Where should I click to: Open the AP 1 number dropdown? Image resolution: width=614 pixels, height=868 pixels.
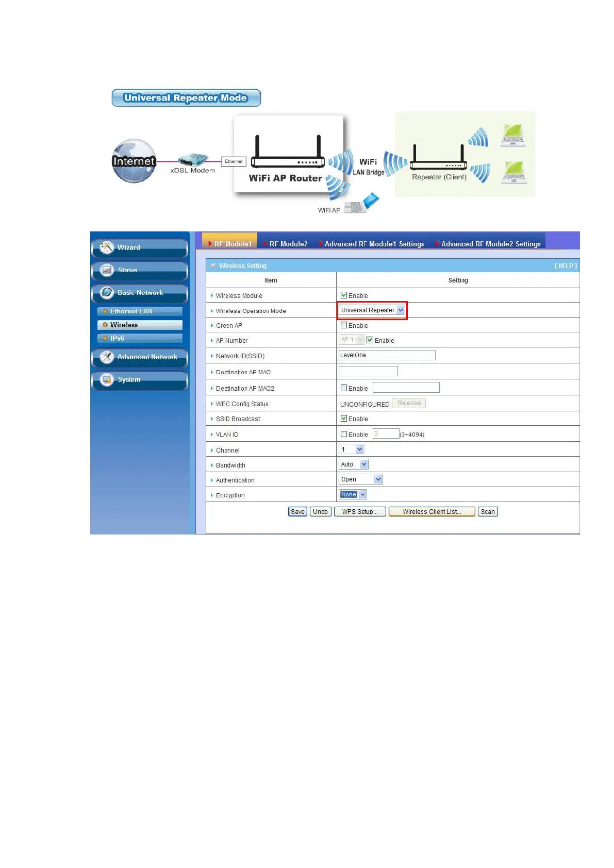[x=352, y=340]
